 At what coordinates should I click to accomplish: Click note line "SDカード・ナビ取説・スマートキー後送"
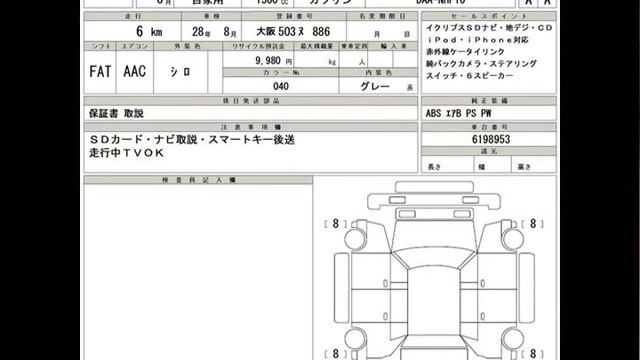pos(191,140)
